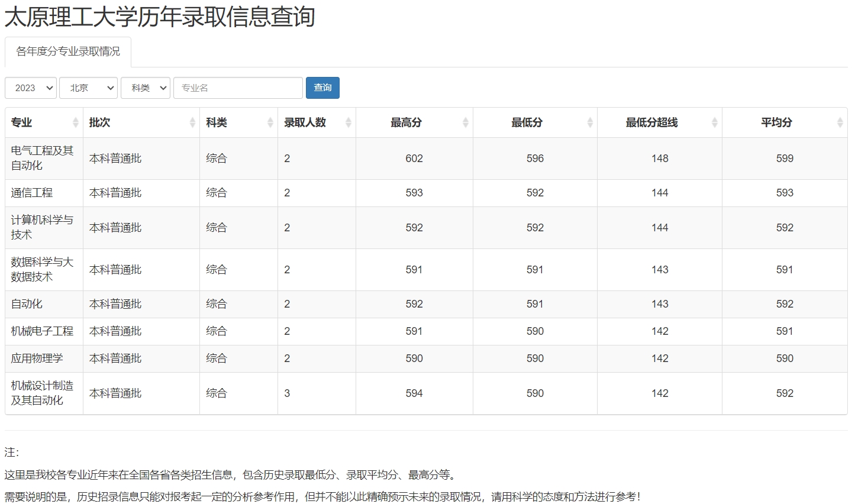Click the 最低分 column header text
This screenshot has height=504, width=855.
click(527, 122)
